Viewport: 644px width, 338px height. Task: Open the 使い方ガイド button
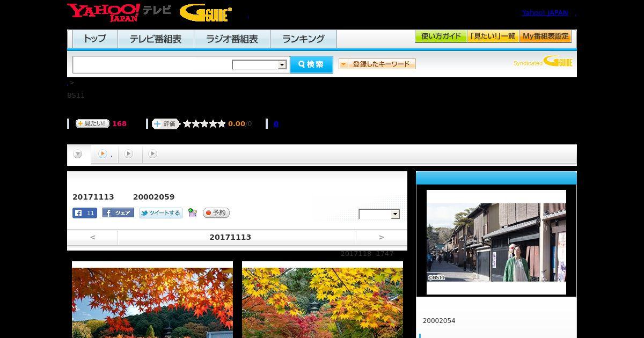pos(441,36)
